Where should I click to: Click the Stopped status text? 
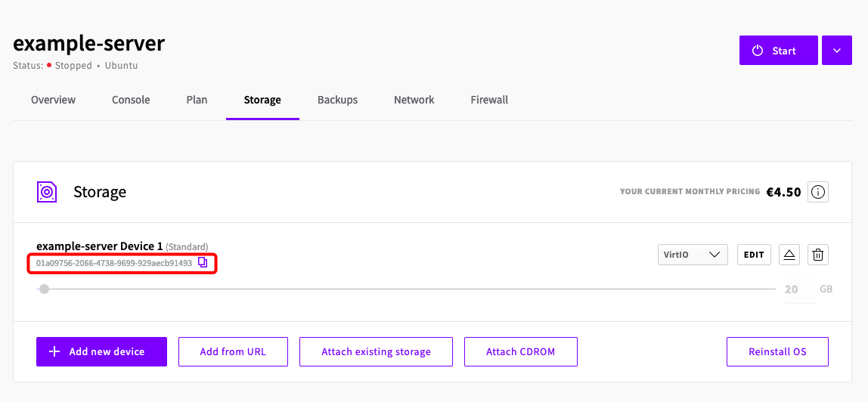(73, 65)
